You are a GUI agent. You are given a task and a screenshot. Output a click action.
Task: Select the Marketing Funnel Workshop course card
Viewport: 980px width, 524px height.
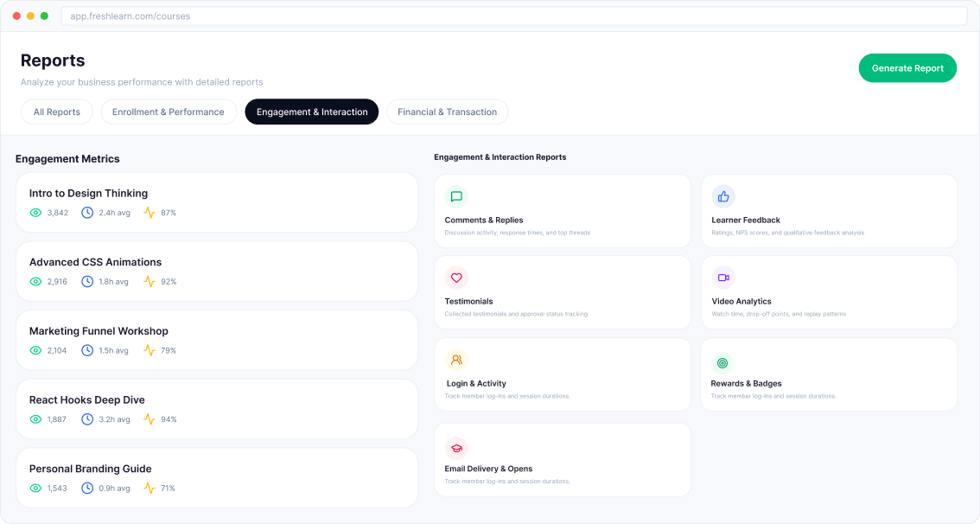point(216,340)
